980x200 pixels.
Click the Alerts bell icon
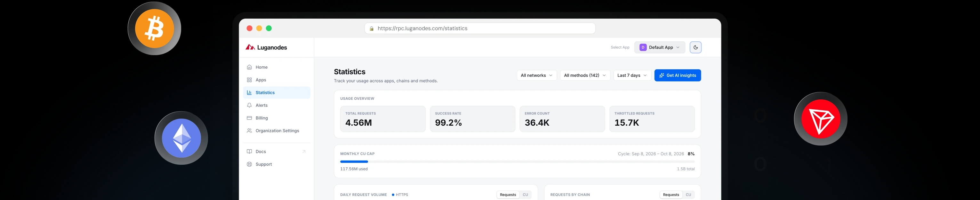coord(249,105)
